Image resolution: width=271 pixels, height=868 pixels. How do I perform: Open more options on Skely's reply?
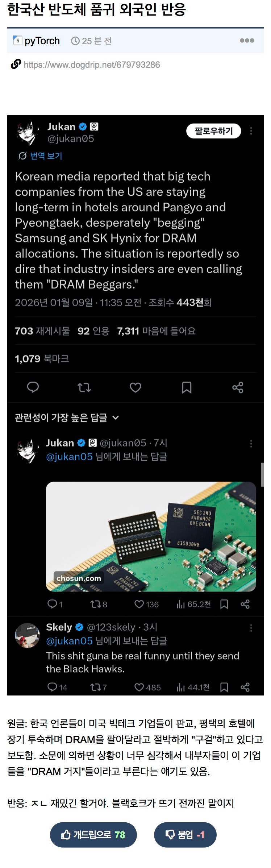251,628
